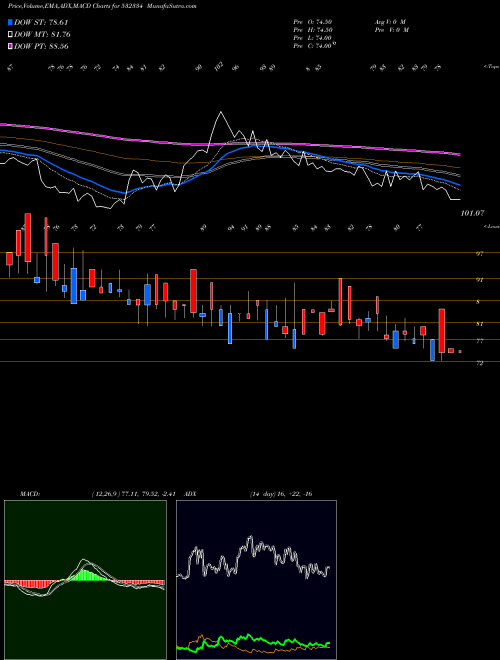Select the 'DOW MT: 81.76' legend text
Viewport: 500px width, 660px height.
[x=42, y=35]
